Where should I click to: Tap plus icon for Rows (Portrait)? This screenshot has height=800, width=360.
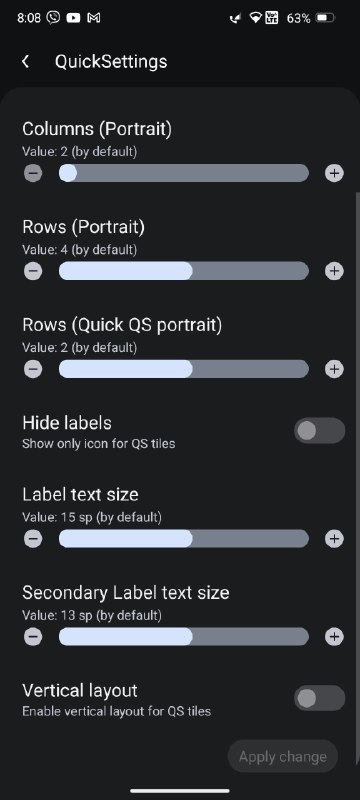coord(335,271)
